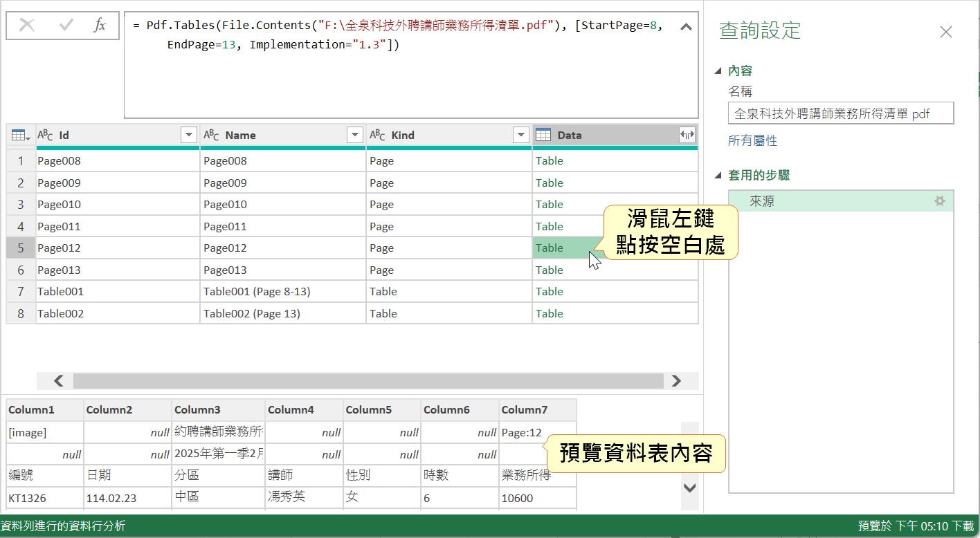Confirm formula with the checkmark icon
The height and width of the screenshot is (538, 980).
[x=66, y=26]
